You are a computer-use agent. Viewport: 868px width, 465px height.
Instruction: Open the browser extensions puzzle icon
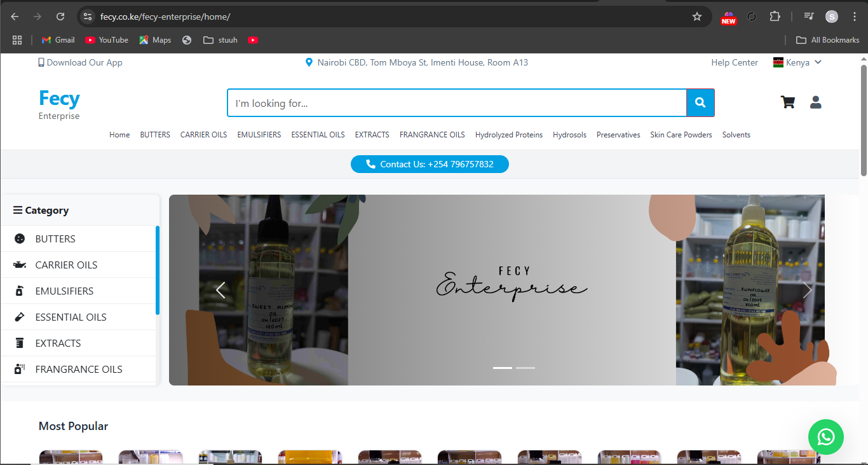[775, 17]
